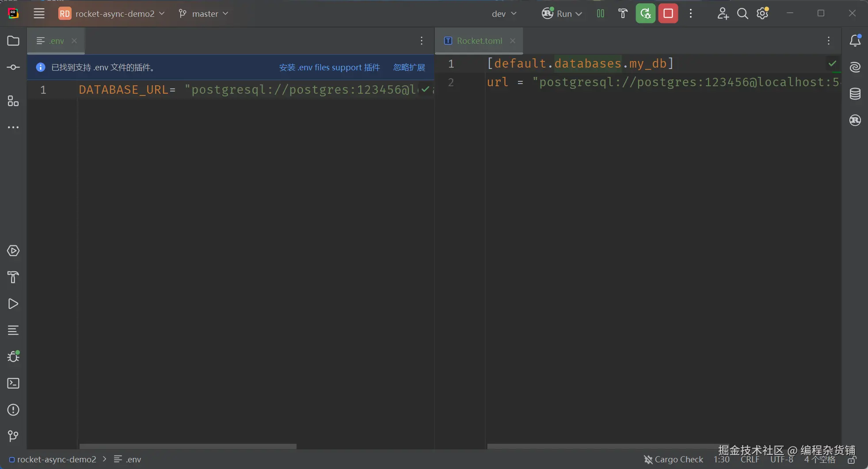Open IDE settings gear
This screenshot has width=868, height=469.
point(762,13)
